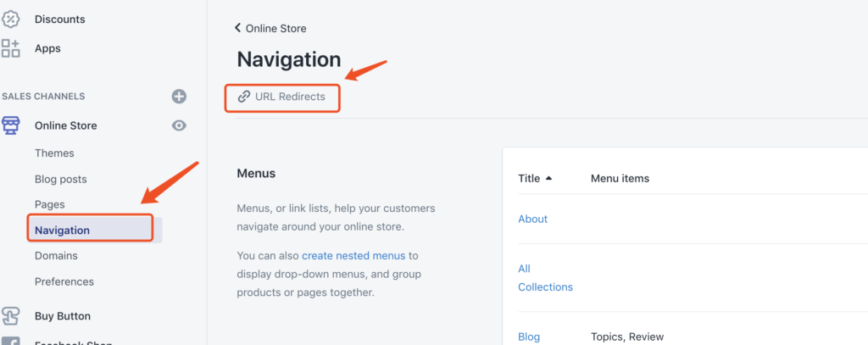
Task: Click the Apps grid icon
Action: [10, 48]
